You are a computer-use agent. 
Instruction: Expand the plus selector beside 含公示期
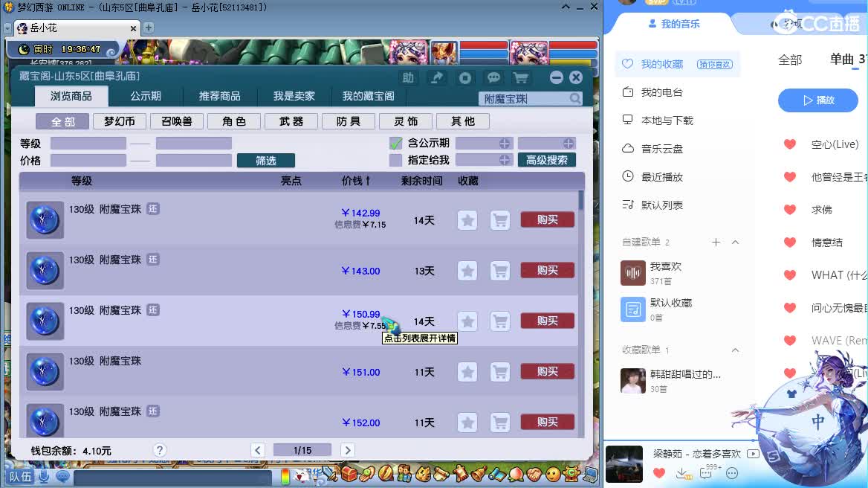505,144
